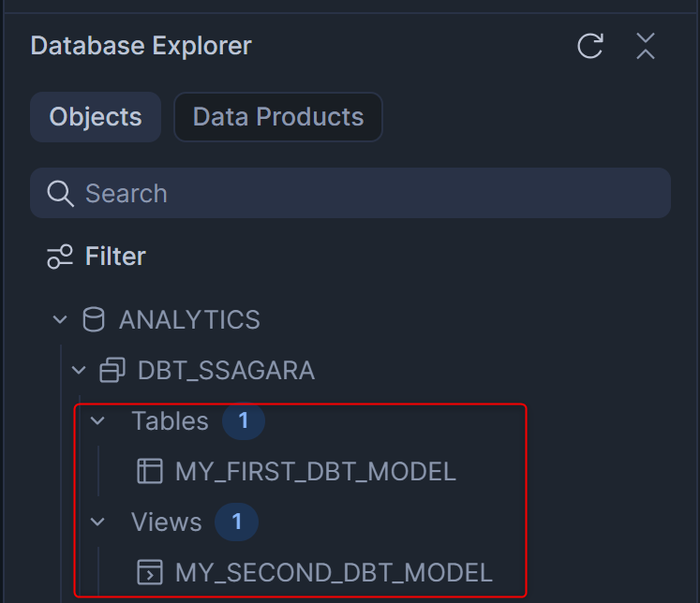Click the Filter label
Screen dimensions: 700x603
tap(115, 257)
